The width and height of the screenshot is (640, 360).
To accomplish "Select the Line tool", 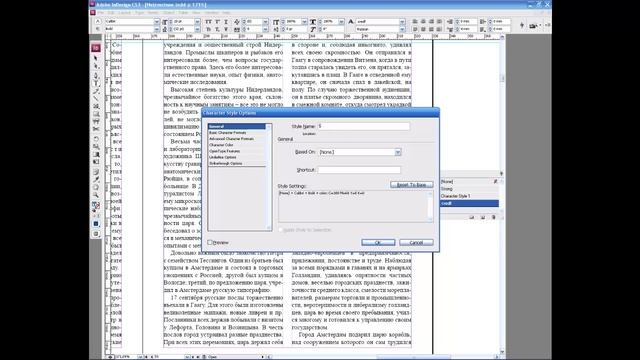I will click(96, 98).
